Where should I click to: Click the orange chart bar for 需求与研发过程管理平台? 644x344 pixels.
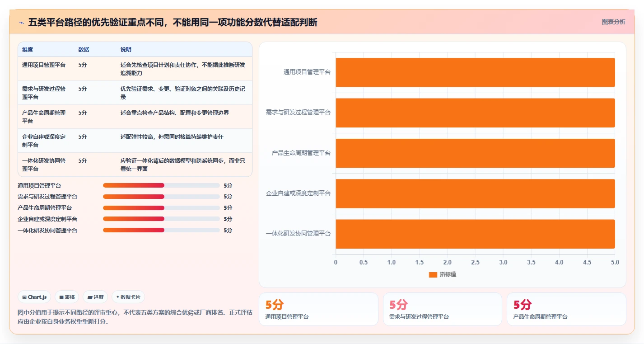coord(475,113)
